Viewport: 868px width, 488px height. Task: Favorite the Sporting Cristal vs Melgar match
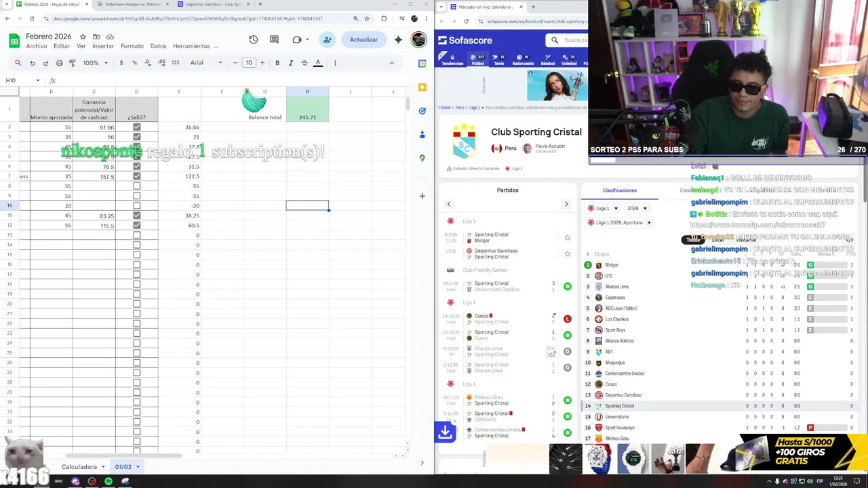tap(568, 238)
